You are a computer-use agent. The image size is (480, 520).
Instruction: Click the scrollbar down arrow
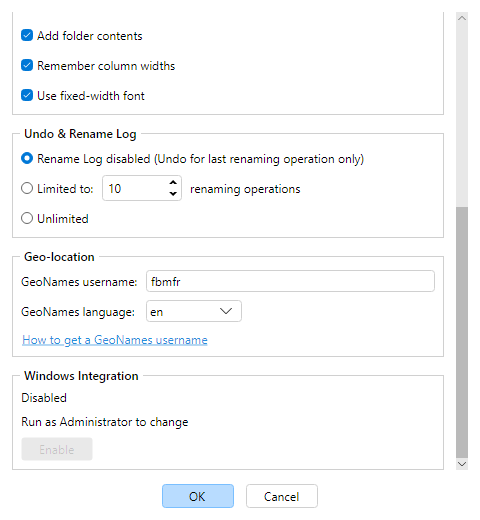click(x=462, y=464)
